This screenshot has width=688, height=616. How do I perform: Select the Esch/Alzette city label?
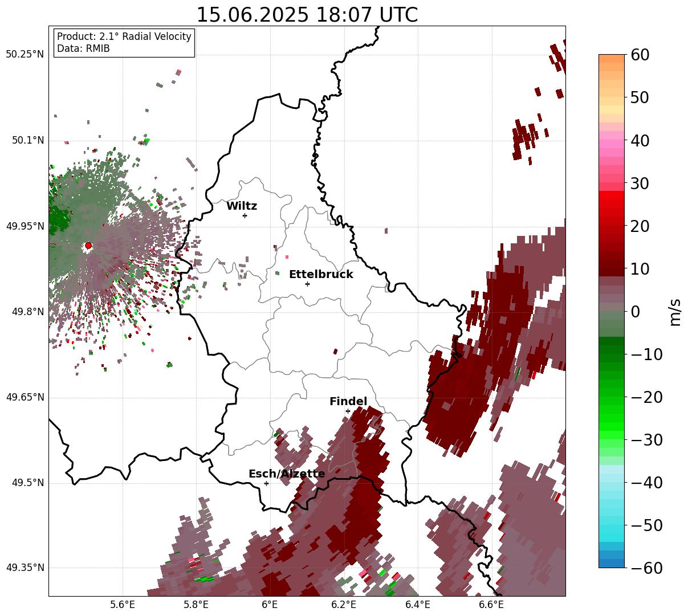[287, 474]
